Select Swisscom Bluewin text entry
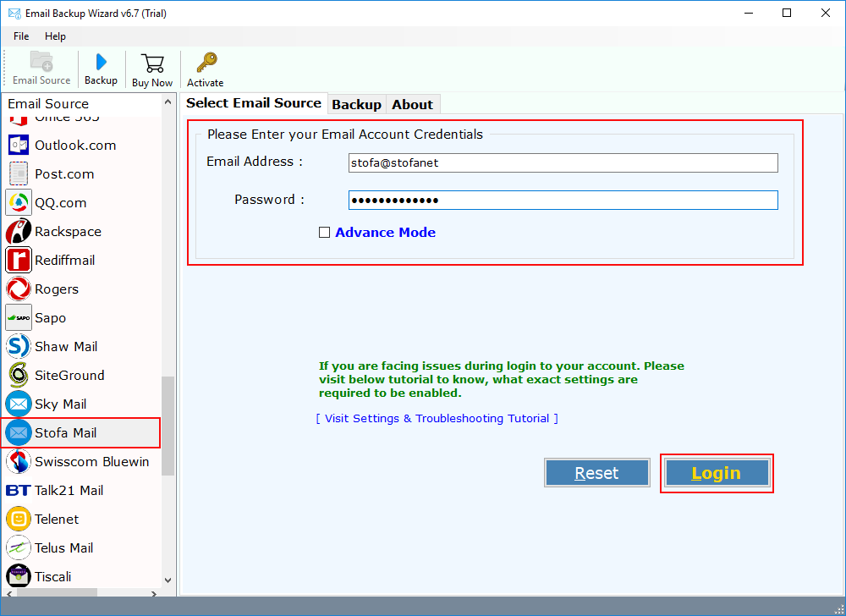846x616 pixels. pyautogui.click(x=92, y=462)
